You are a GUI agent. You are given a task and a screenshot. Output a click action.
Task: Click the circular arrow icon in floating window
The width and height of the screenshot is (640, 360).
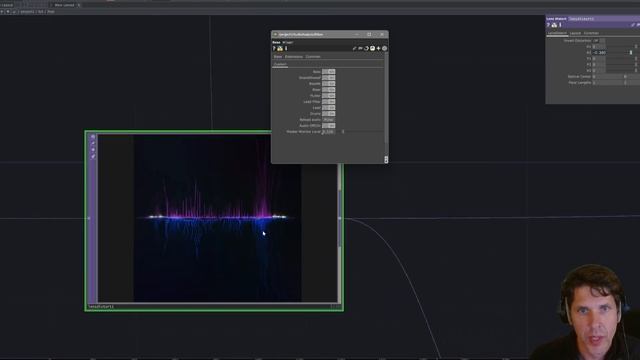366,49
